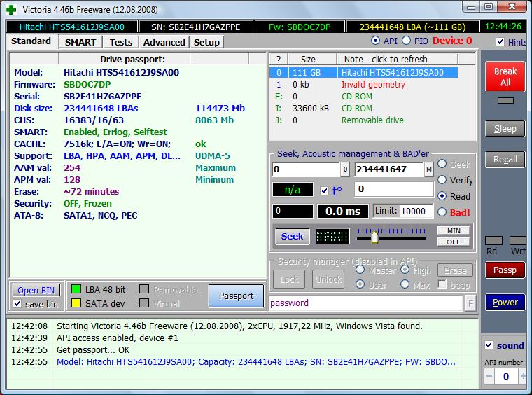Image resolution: width=532 pixels, height=395 pixels.
Task: Click the Size column header
Action: pyautogui.click(x=312, y=59)
